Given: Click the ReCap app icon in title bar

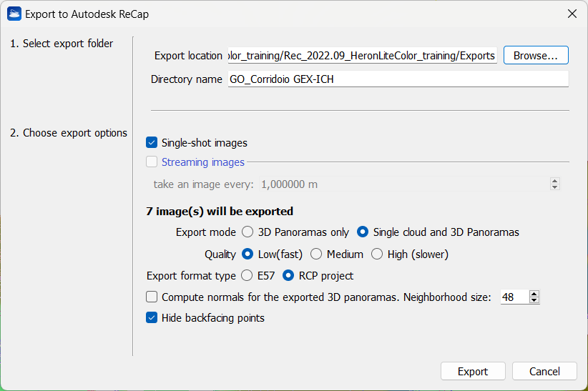Looking at the screenshot, I should [x=14, y=14].
